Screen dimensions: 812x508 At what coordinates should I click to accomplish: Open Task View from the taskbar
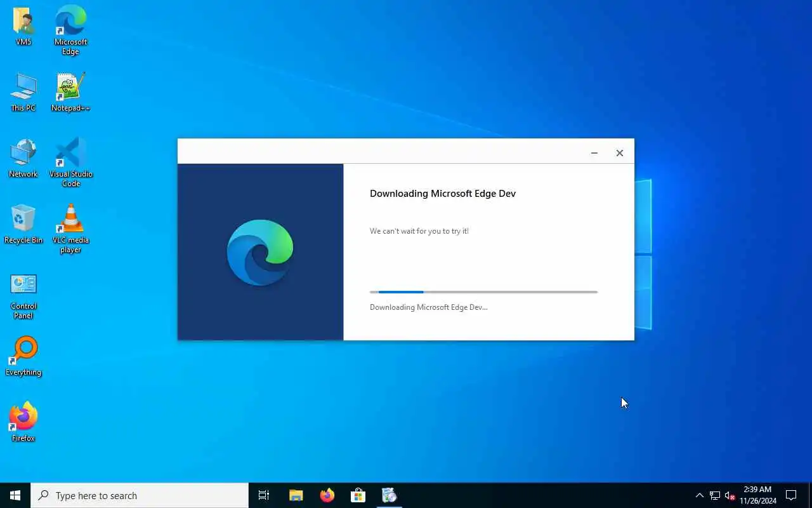[264, 495]
